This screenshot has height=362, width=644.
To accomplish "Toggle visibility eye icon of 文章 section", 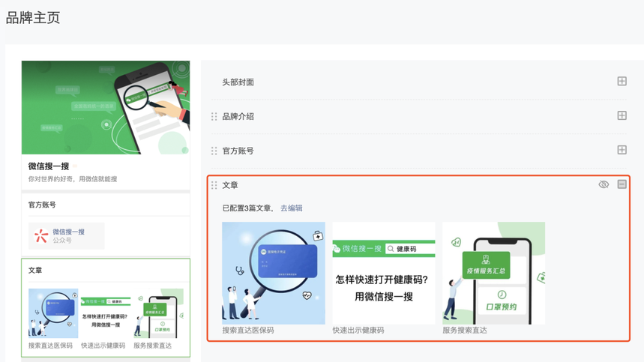I will click(x=604, y=184).
